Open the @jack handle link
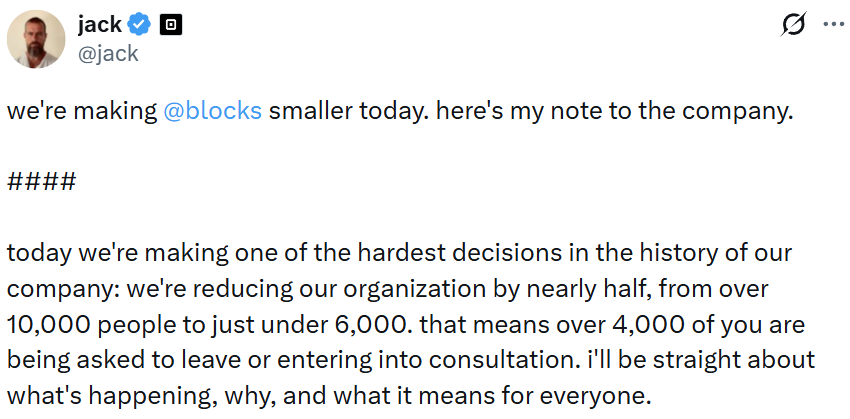 108,53
